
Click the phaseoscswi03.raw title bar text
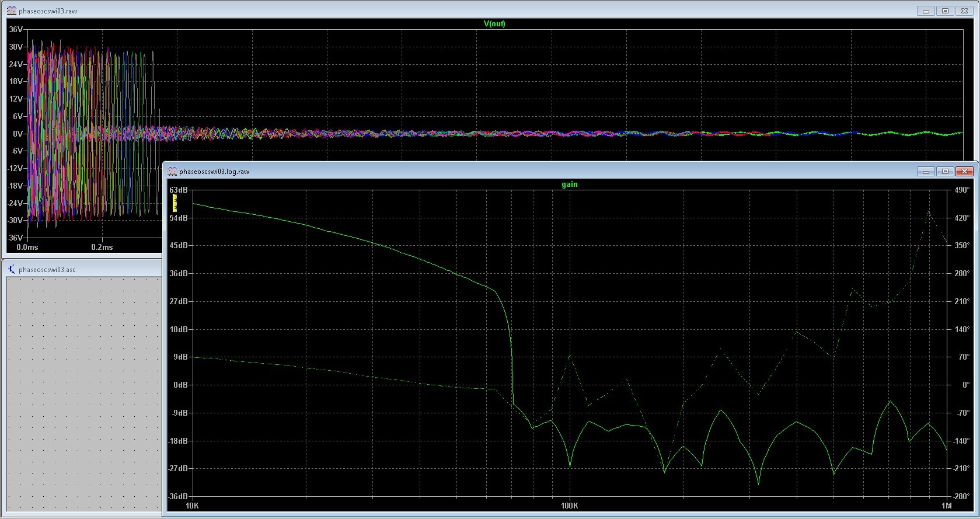tap(47, 11)
